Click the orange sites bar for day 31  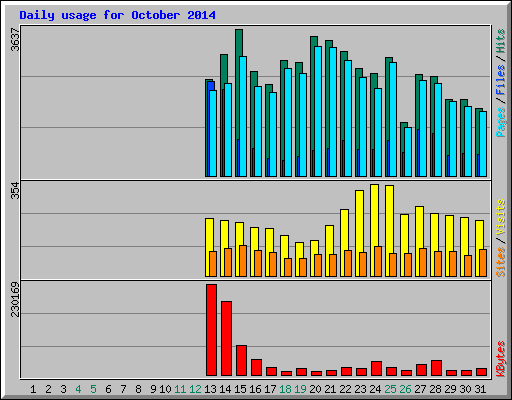483,263
